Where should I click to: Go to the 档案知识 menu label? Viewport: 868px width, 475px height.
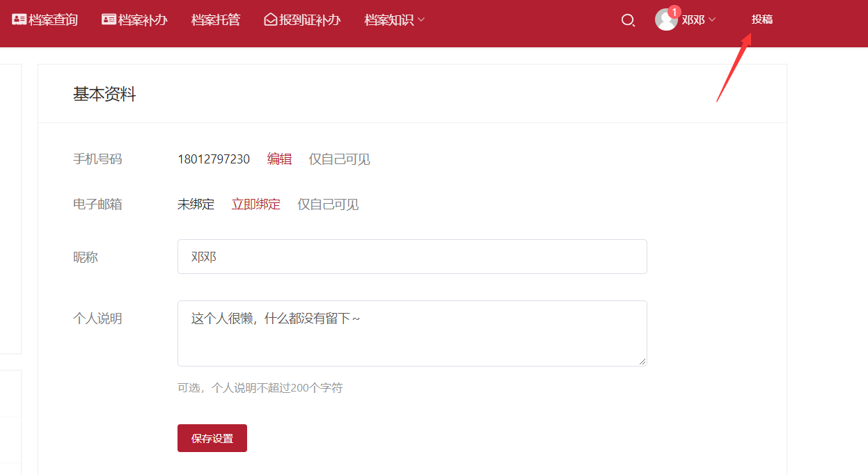(388, 19)
